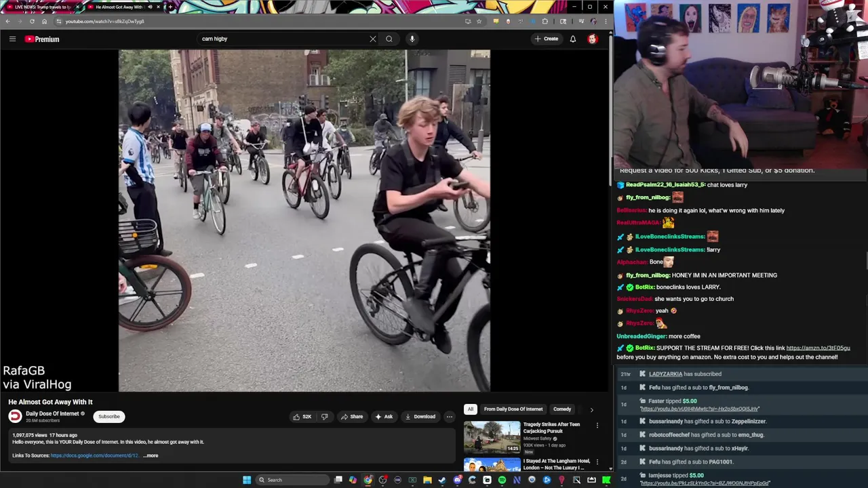The image size is (868, 488).
Task: Like the video showing 52K likes
Action: (x=302, y=417)
